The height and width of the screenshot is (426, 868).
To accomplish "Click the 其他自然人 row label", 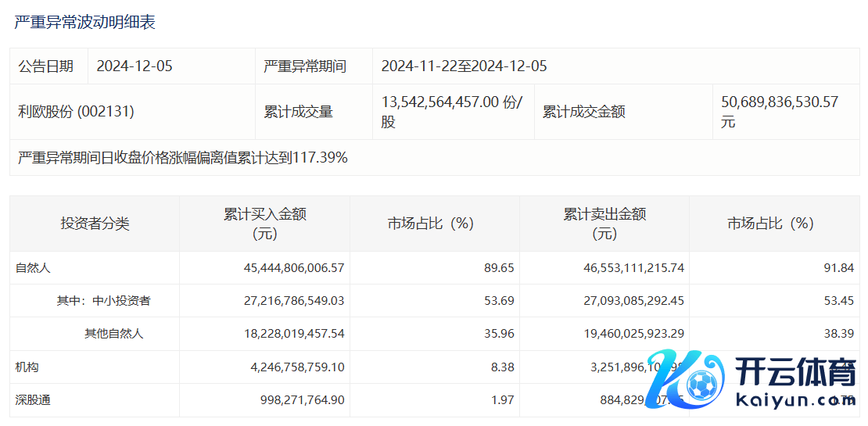I will [x=114, y=334].
